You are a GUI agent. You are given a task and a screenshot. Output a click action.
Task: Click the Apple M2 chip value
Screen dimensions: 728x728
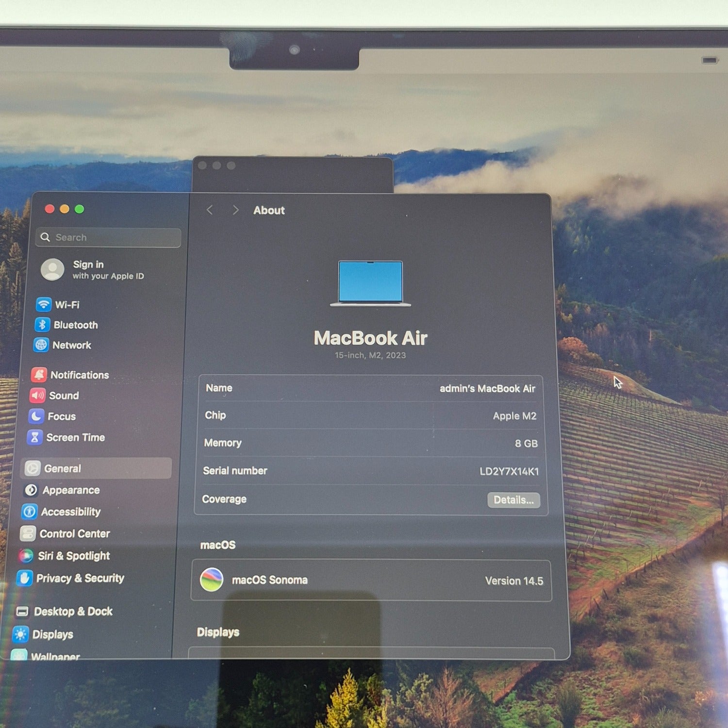[x=514, y=416]
